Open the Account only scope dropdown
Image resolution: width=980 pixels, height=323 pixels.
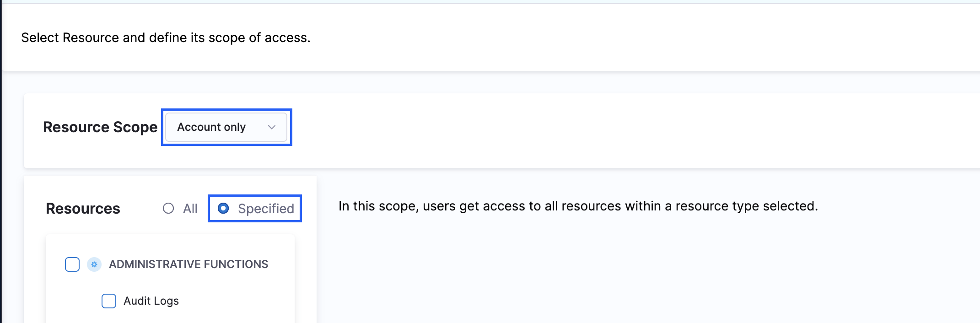pyautogui.click(x=226, y=127)
